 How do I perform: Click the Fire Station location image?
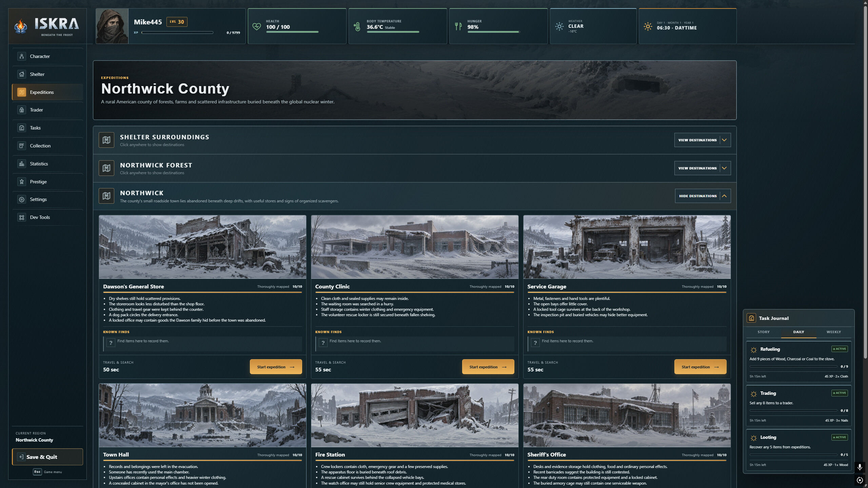[x=415, y=415]
